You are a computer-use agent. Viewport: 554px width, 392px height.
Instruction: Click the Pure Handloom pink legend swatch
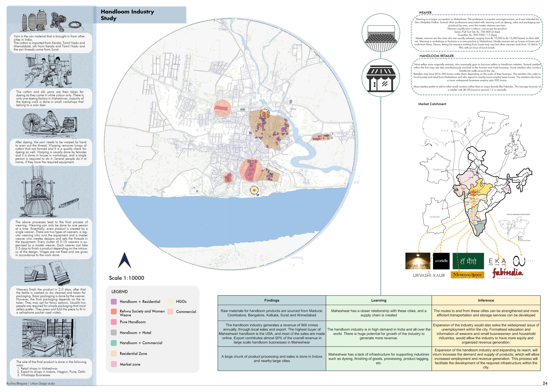pyautogui.click(x=114, y=322)
